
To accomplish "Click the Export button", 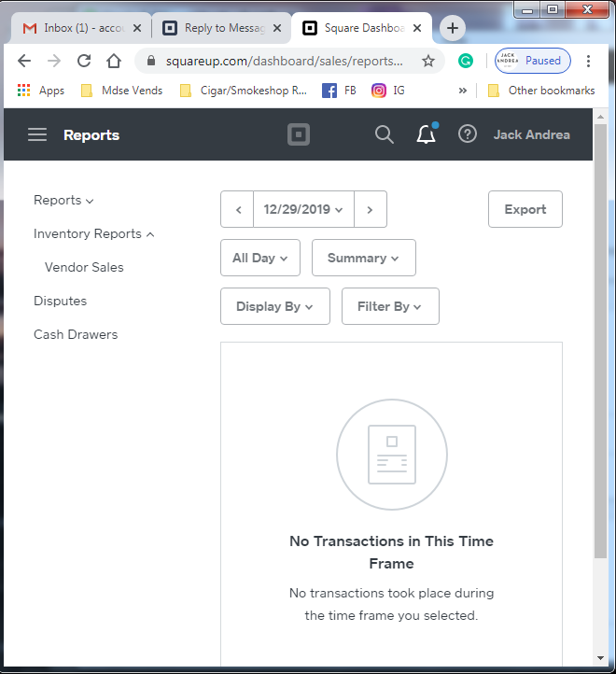I will (525, 209).
